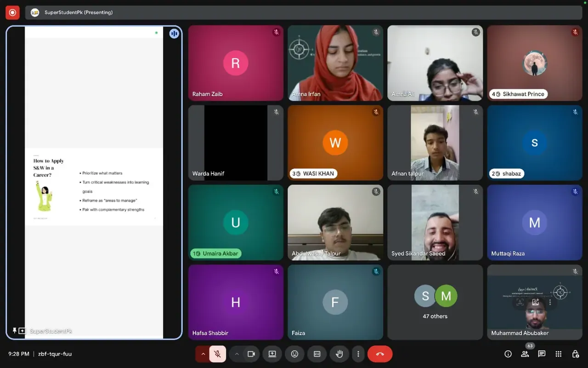Click the muted mic icon on Muttaqi Raza's tile

575,191
